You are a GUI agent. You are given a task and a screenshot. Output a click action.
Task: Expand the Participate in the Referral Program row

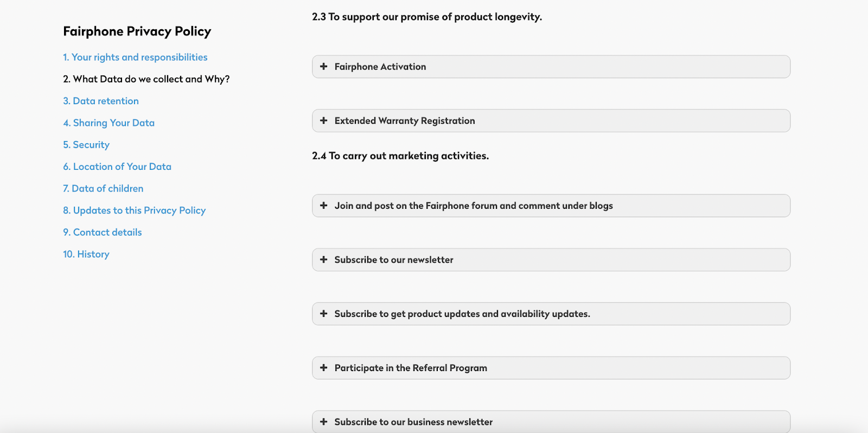point(551,368)
